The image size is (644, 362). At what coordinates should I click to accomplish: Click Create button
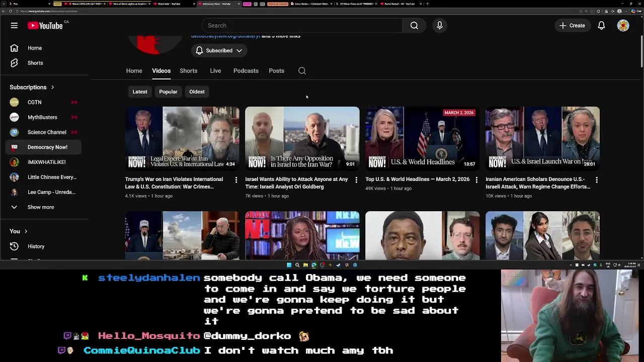(x=572, y=26)
